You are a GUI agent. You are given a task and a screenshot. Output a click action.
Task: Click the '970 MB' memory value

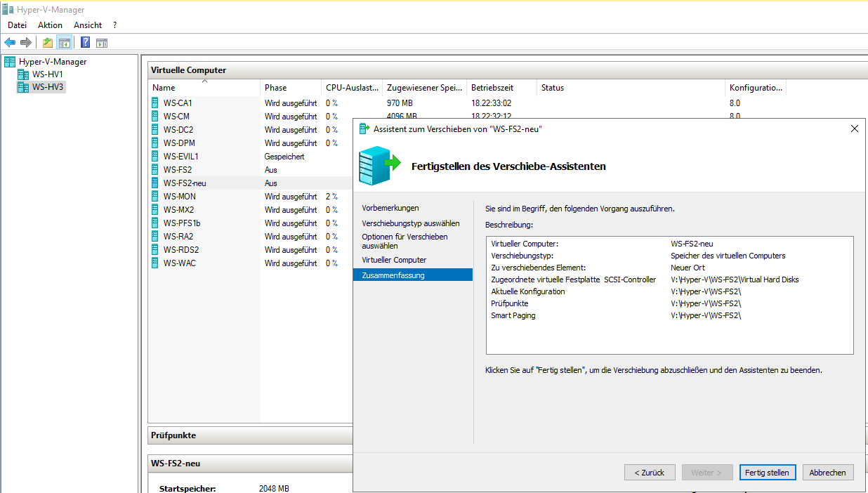[400, 103]
